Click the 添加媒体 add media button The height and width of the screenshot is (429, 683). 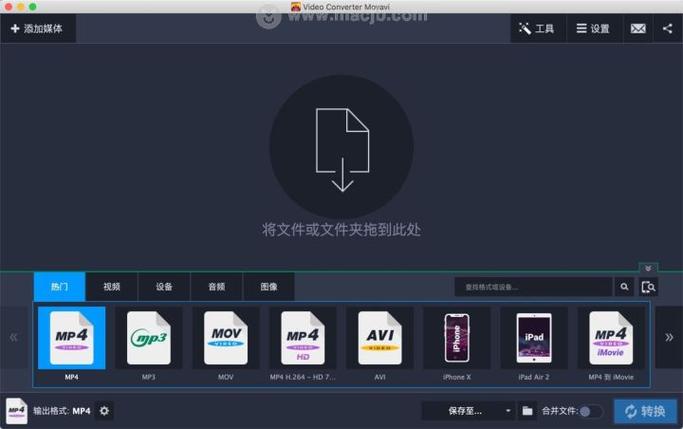[x=38, y=29]
